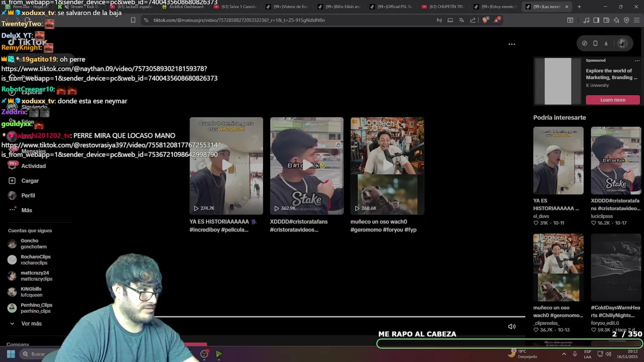Image resolution: width=644 pixels, height=362 pixels.
Task: Switch to the CHUPETÍN TRU YouTube tab
Action: pos(443,7)
